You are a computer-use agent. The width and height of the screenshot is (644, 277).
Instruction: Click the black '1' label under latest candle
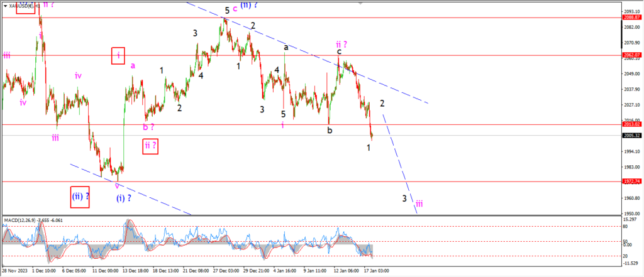(x=369, y=148)
